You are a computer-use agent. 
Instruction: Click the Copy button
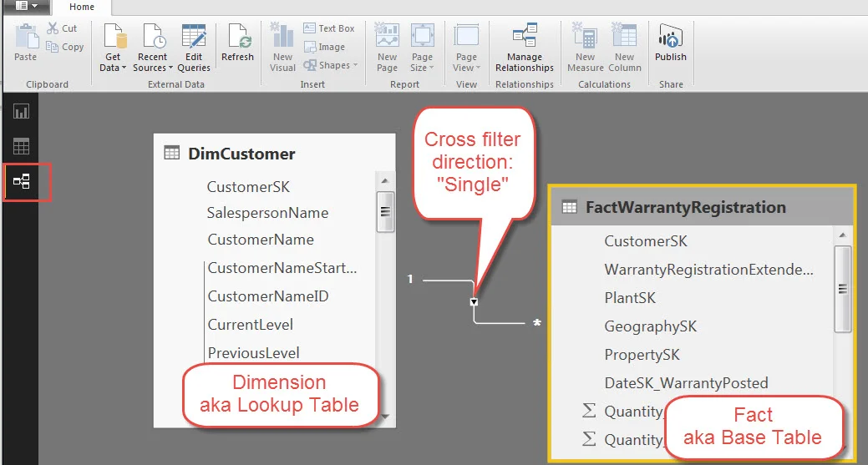tap(65, 47)
